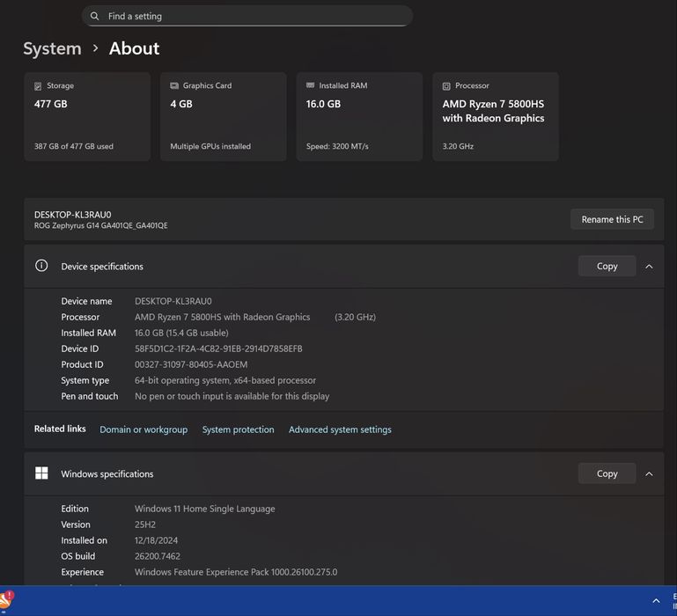Screen dimensions: 677x616
Task: Click the Device specifications info icon
Action: (41, 266)
